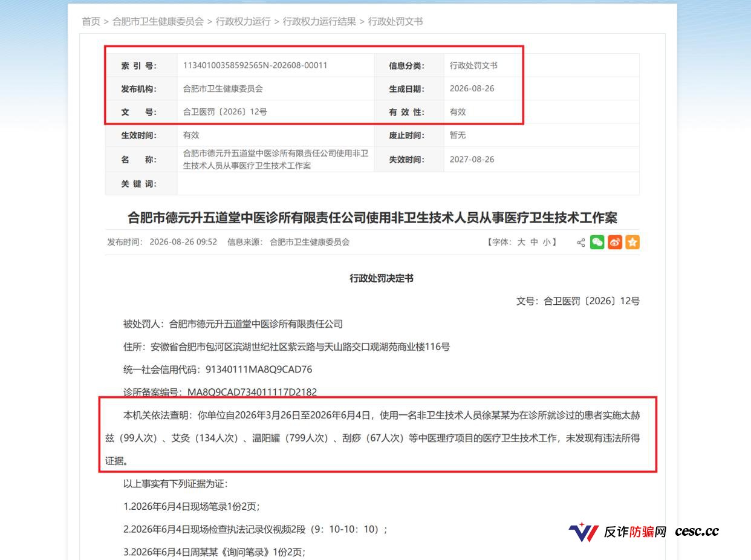The image size is (751, 560).
Task: Select 文号 table value 合卫医罚〔2026〕12号
Action: [x=225, y=112]
